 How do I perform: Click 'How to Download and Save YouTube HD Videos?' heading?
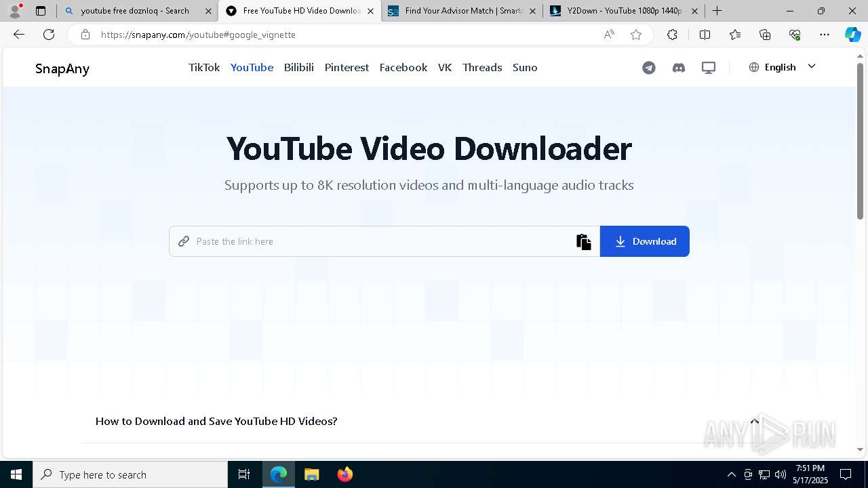(216, 421)
